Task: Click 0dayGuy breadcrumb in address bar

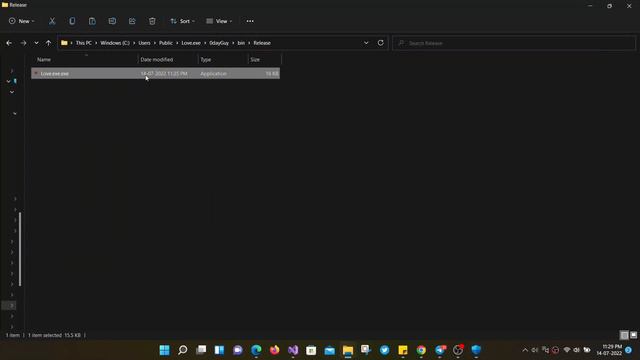Action: point(219,43)
